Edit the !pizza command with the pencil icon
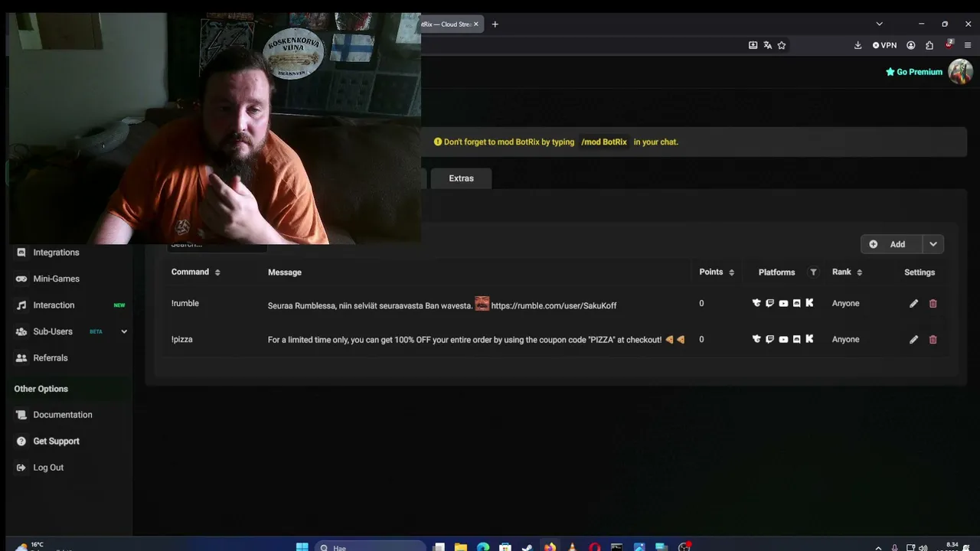980x551 pixels. coord(913,340)
